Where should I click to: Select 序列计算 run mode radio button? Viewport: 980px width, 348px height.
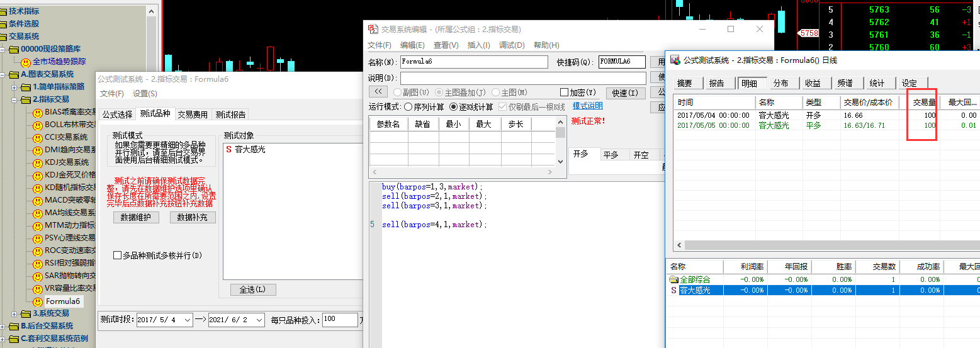pos(408,107)
